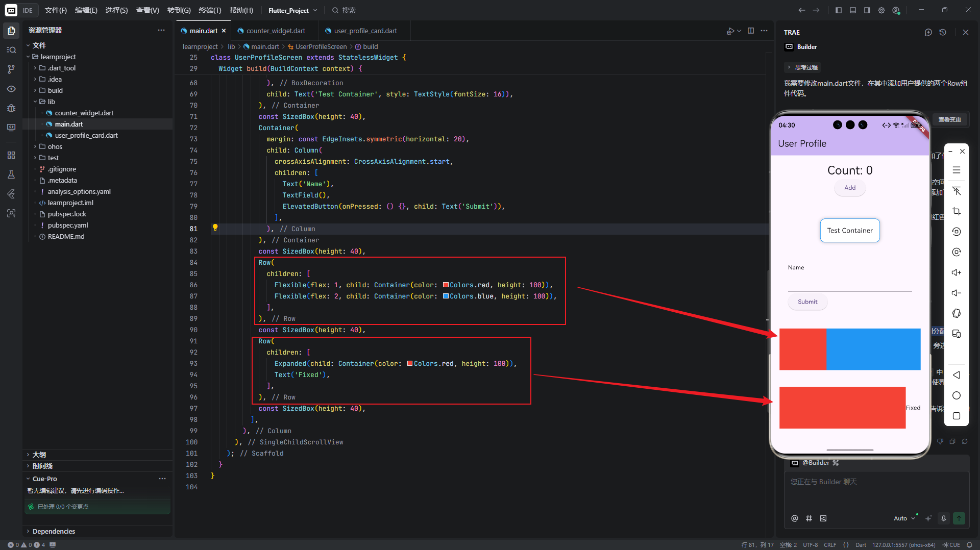Image resolution: width=980 pixels, height=550 pixels.
Task: Expand the 思考过程 thinking section
Action: point(803,67)
